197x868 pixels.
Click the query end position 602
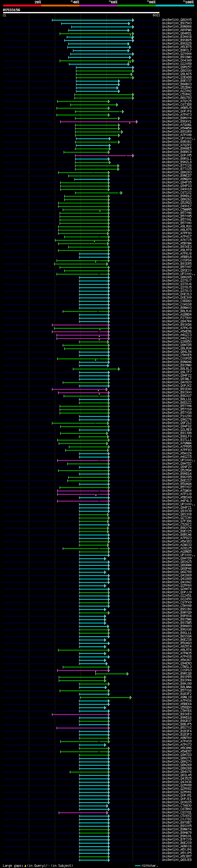tap(155, 15)
